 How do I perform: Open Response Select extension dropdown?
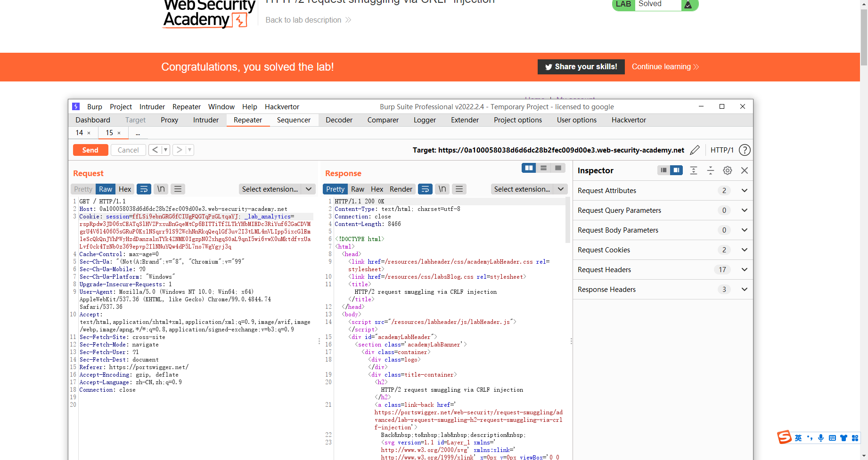(529, 189)
